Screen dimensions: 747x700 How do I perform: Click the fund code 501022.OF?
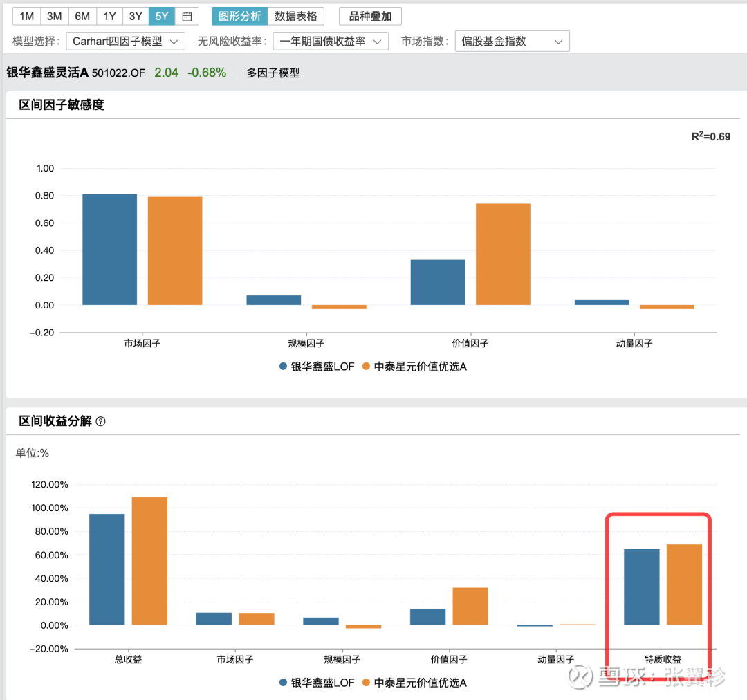[118, 73]
